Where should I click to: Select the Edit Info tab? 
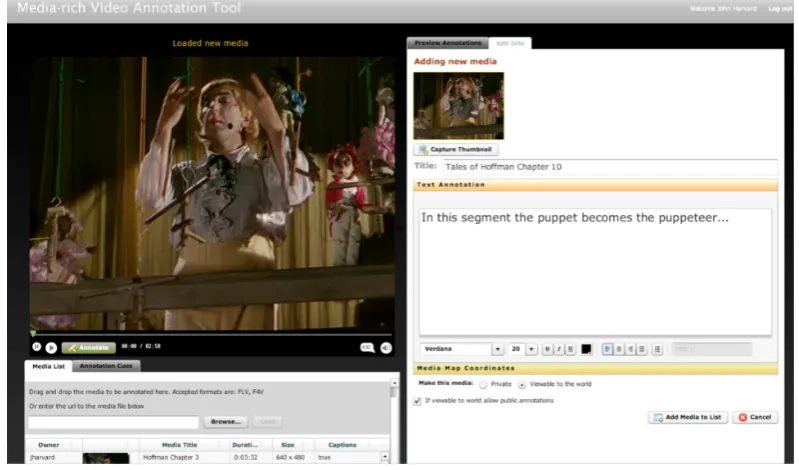[x=510, y=43]
